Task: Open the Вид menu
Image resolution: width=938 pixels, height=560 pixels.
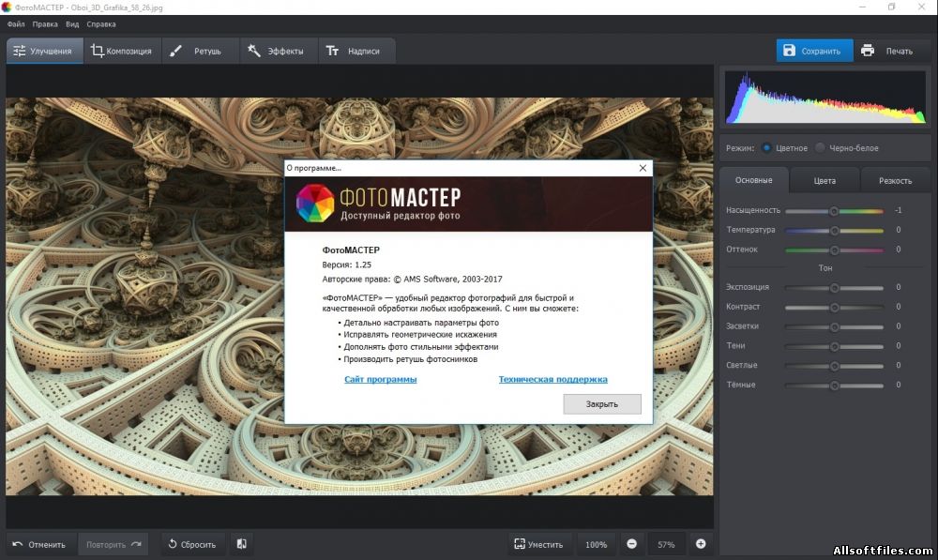Action: point(72,24)
